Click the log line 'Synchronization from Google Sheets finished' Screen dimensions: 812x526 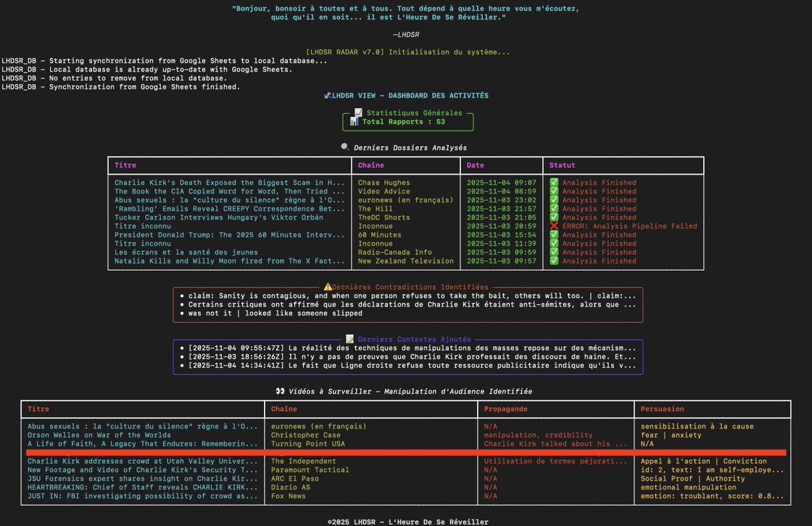tap(121, 87)
